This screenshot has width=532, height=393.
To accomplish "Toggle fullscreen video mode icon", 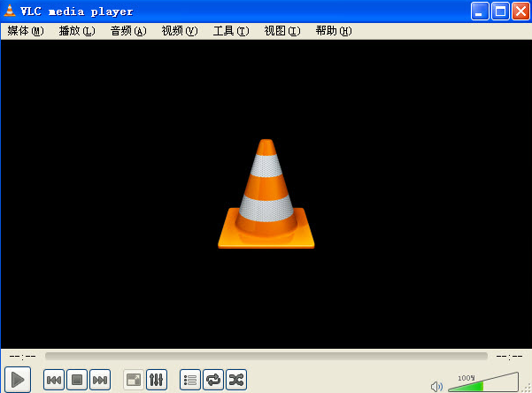I will [x=134, y=380].
